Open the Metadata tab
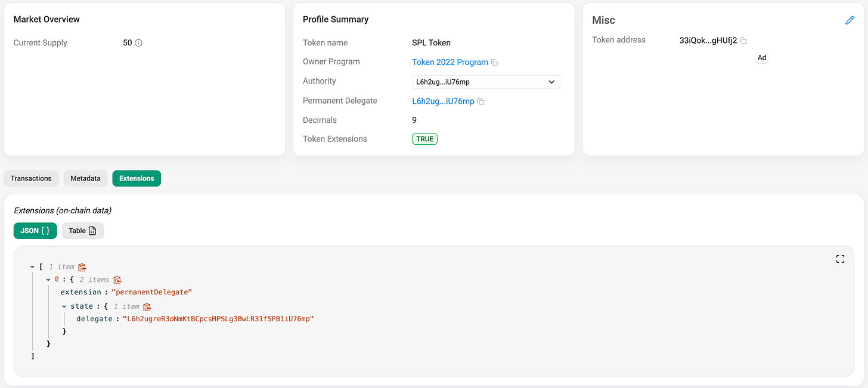The height and width of the screenshot is (388, 868). tap(85, 178)
